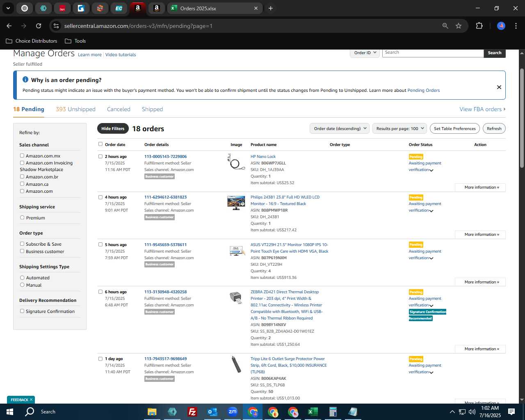
Task: Open Set Table Preferences
Action: (455, 128)
